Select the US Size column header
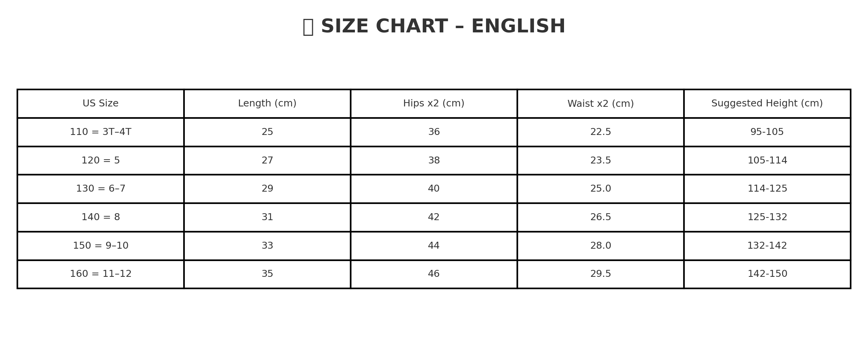Image resolution: width=868 pixels, height=347 pixels. [x=101, y=104]
